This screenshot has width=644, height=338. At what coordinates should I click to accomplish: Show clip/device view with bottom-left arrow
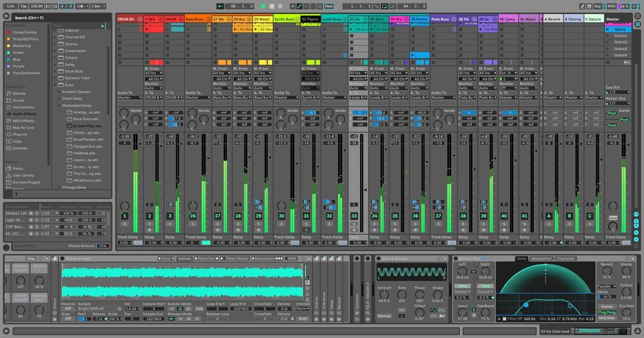point(6,330)
